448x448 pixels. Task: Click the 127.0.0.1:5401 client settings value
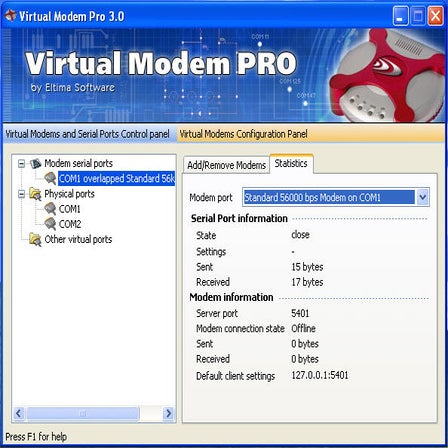(x=320, y=375)
